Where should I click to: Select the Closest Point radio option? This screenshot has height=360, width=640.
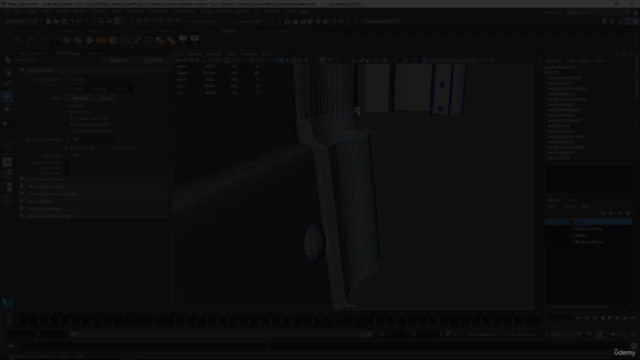(109, 147)
